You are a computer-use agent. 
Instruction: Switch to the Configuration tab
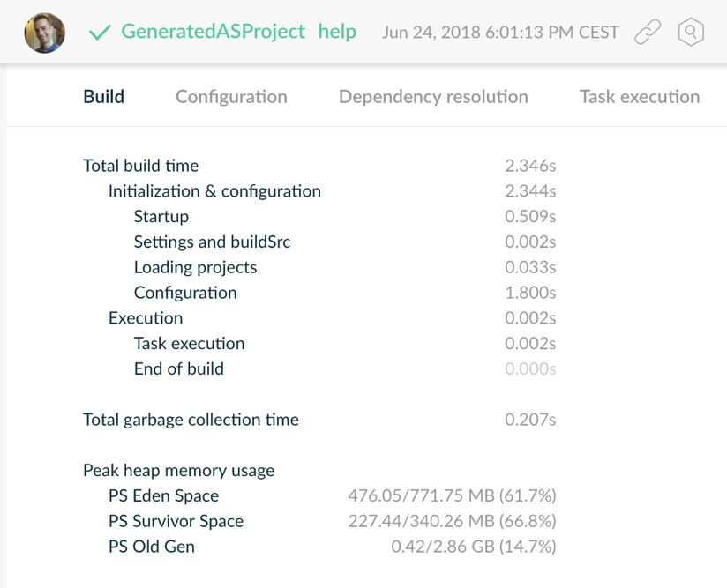coord(231,97)
